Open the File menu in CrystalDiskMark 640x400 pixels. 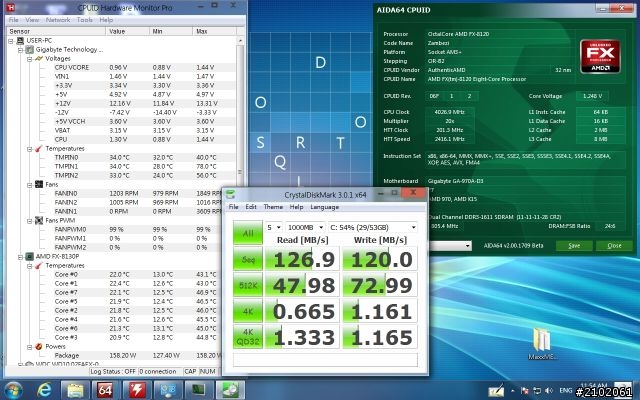pyautogui.click(x=233, y=207)
